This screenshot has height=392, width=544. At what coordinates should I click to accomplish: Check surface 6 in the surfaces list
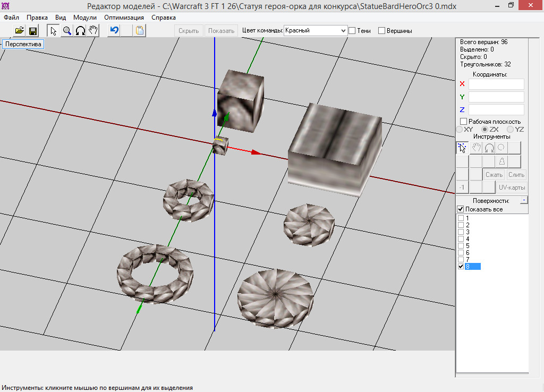pyautogui.click(x=461, y=253)
